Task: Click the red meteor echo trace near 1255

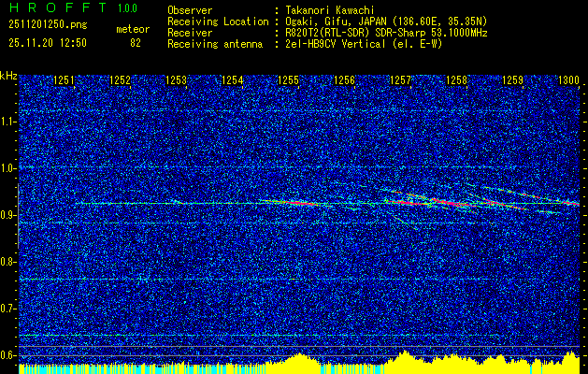Action: pyautogui.click(x=298, y=203)
